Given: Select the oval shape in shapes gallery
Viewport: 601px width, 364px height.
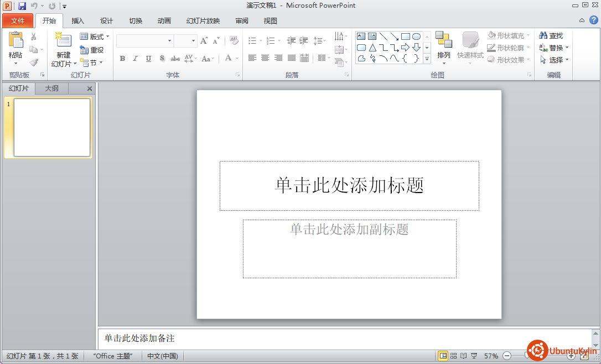Looking at the screenshot, I should [x=416, y=37].
